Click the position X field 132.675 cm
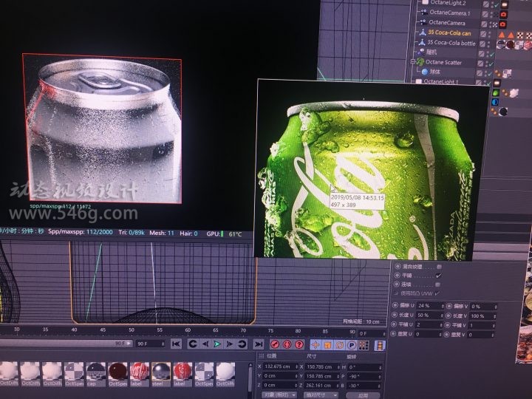 pos(281,366)
